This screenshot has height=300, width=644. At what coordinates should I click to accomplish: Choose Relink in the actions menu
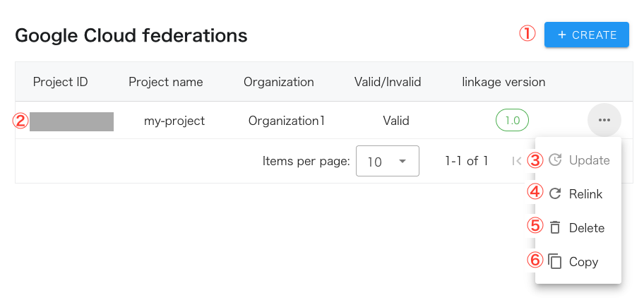pyautogui.click(x=579, y=193)
